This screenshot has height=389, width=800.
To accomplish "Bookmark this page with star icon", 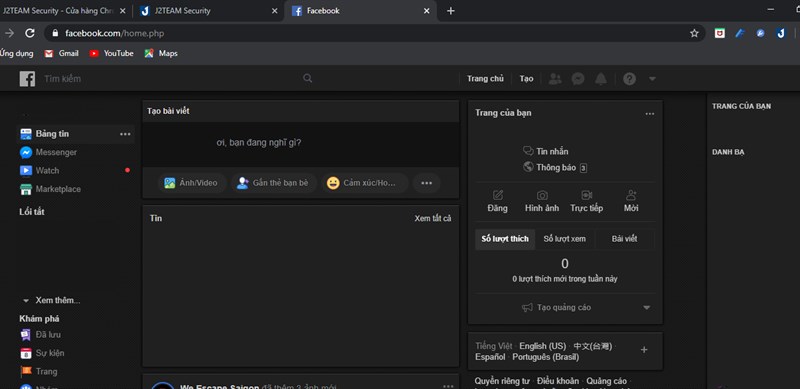I will pos(694,33).
